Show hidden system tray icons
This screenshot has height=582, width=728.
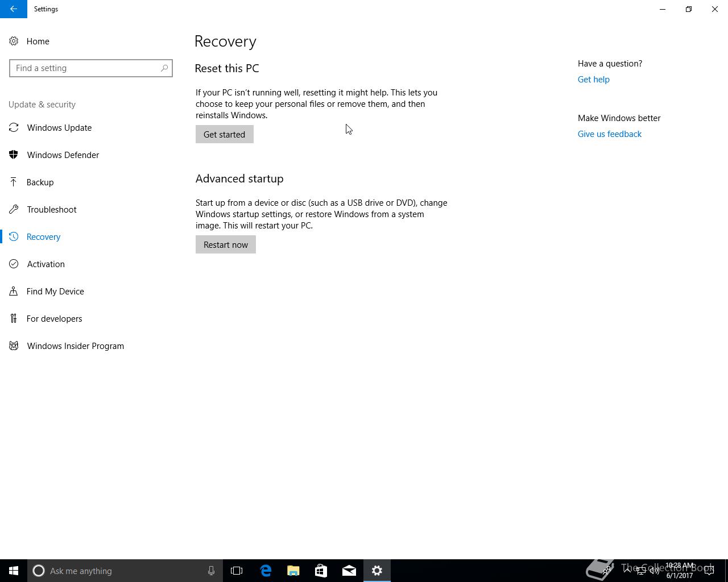pos(628,571)
